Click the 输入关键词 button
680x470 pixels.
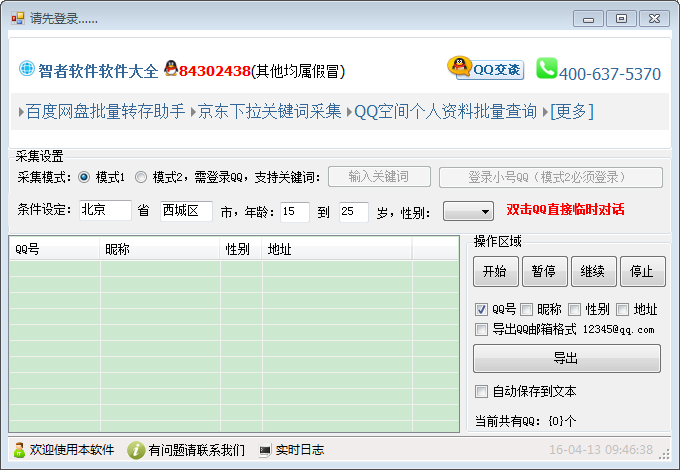point(379,176)
